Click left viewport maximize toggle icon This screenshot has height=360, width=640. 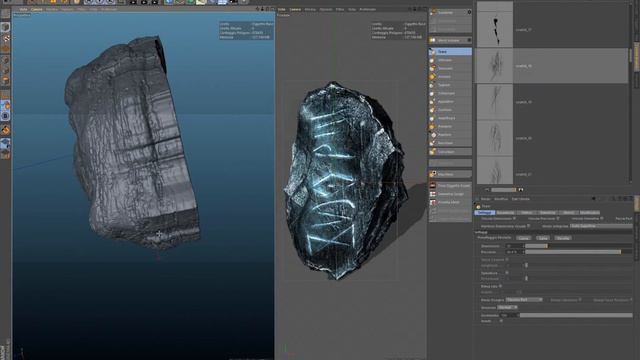pos(272,9)
